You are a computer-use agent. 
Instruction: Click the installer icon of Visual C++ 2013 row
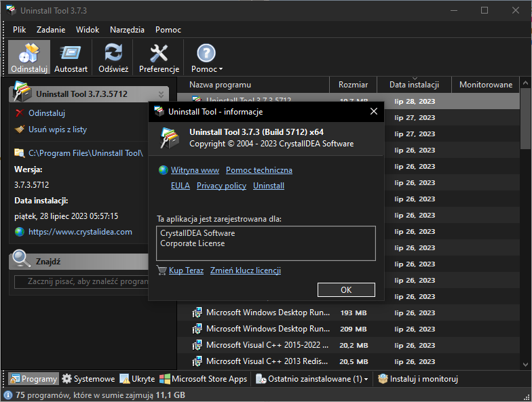197,362
